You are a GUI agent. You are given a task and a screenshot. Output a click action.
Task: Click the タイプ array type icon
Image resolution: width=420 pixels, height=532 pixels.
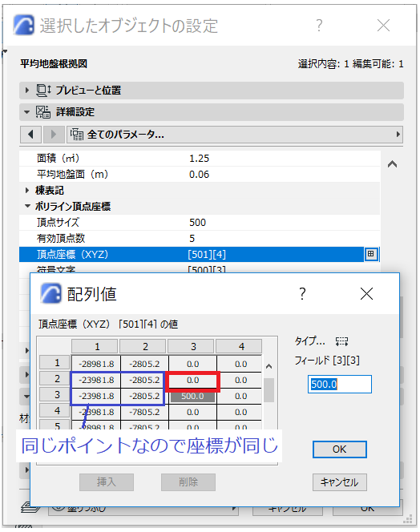[341, 341]
